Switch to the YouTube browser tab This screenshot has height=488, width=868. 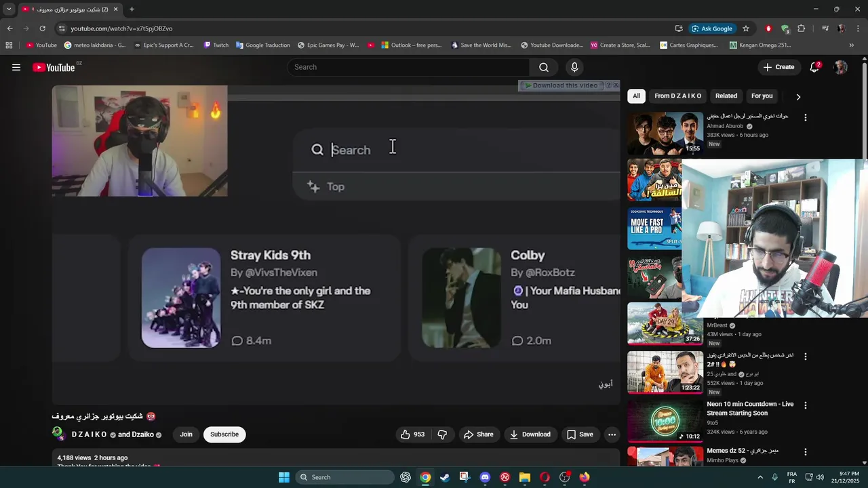70,9
